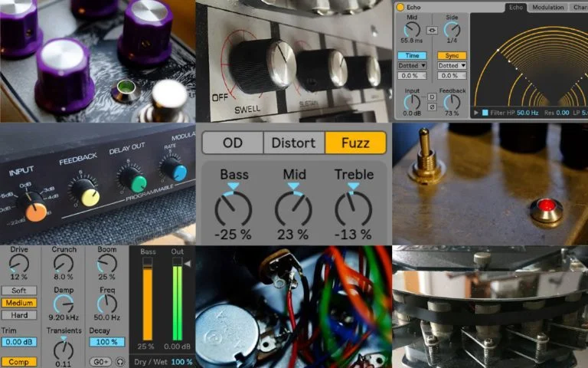The height and width of the screenshot is (368, 588).
Task: Click the G0+ force-to-note button
Action: click(100, 362)
